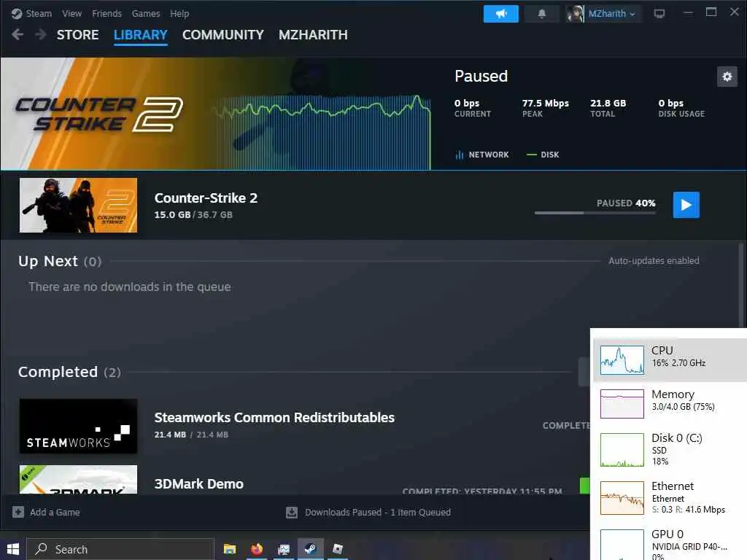The width and height of the screenshot is (747, 560).
Task: Click the downloads status icon at bottom
Action: [x=292, y=513]
